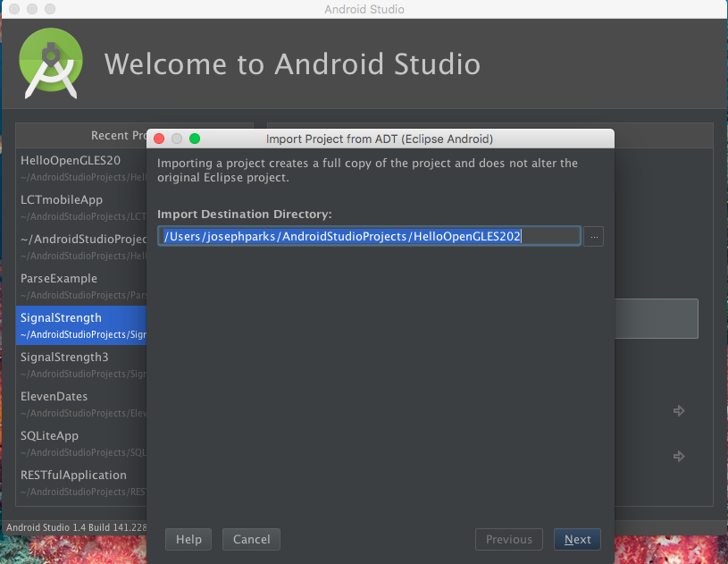Click the lower arrow icon in Quick Start panel

(x=679, y=456)
